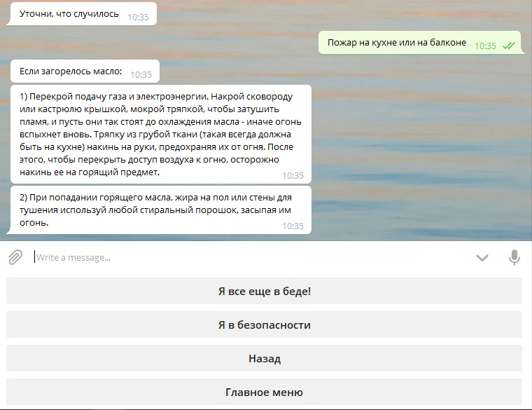Click the double-check read receipt icon

(x=509, y=46)
